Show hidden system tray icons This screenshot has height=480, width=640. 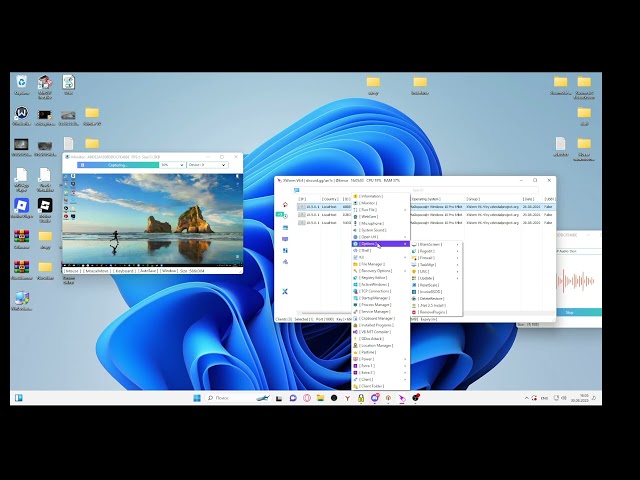pyautogui.click(x=527, y=398)
